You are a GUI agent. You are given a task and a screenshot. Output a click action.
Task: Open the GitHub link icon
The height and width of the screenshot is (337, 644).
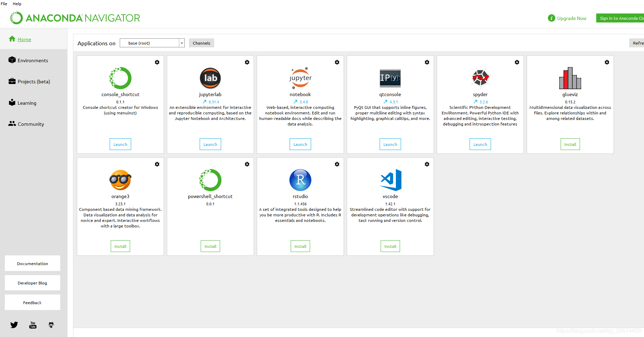point(51,325)
